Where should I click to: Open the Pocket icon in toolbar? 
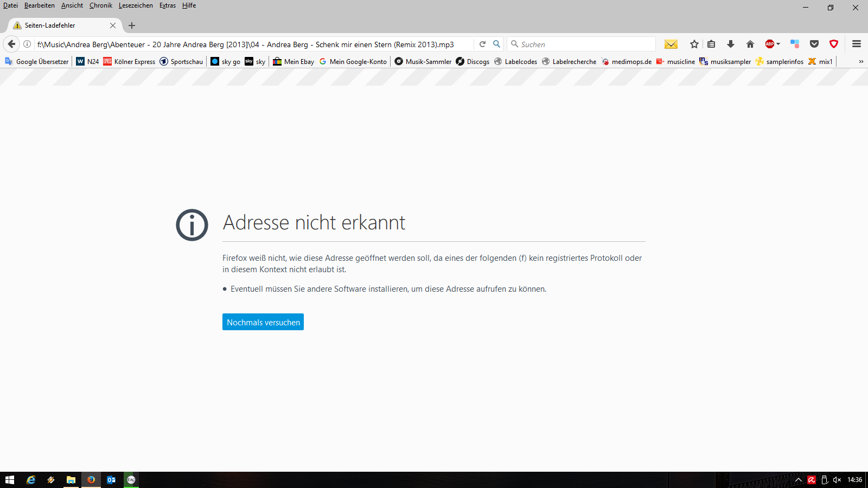point(814,44)
